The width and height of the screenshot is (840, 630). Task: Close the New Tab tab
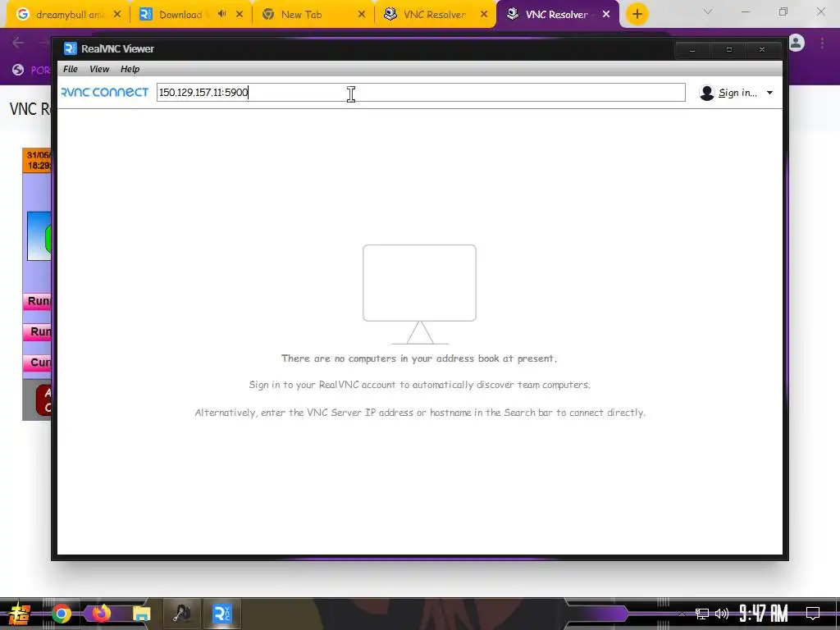pyautogui.click(x=362, y=15)
